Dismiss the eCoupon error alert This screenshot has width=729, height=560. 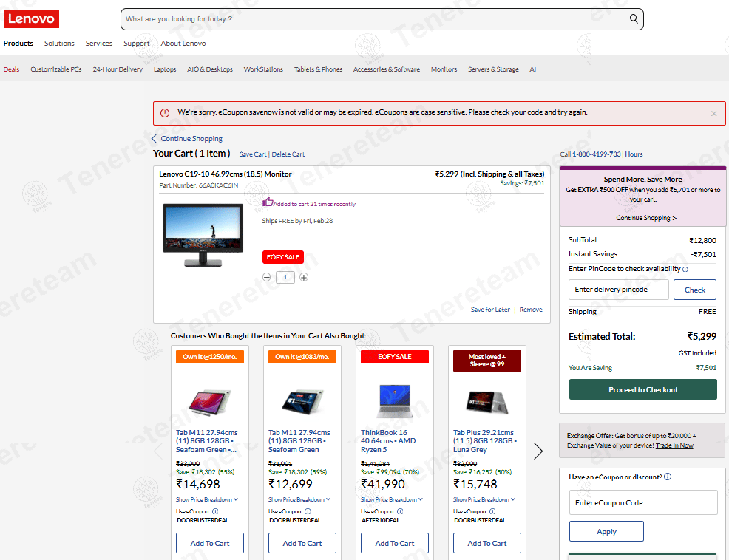click(713, 113)
